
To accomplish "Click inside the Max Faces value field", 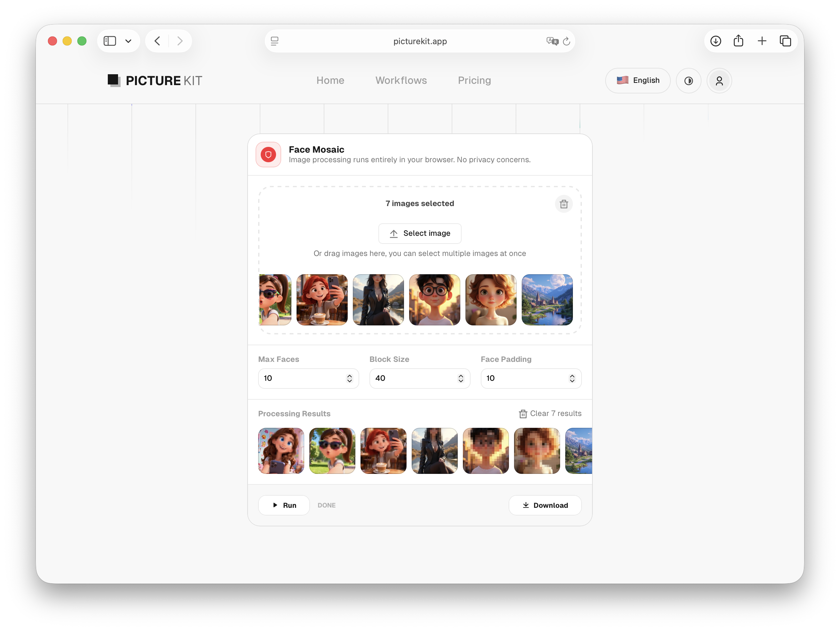I will coord(300,378).
